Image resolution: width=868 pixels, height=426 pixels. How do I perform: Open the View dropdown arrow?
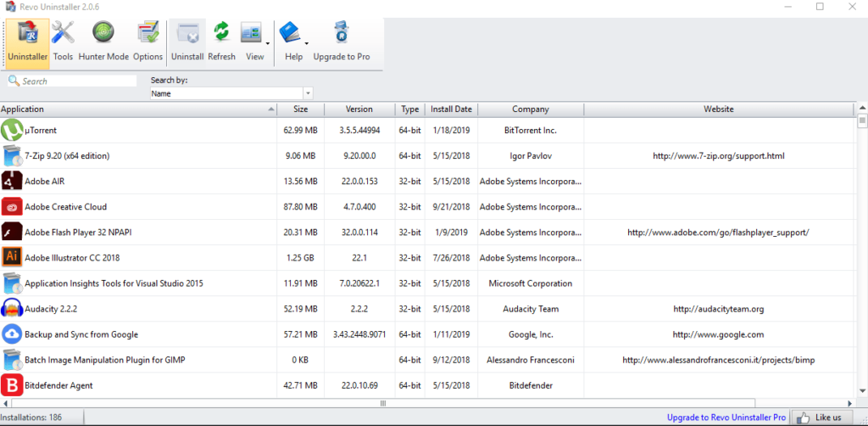click(x=268, y=43)
